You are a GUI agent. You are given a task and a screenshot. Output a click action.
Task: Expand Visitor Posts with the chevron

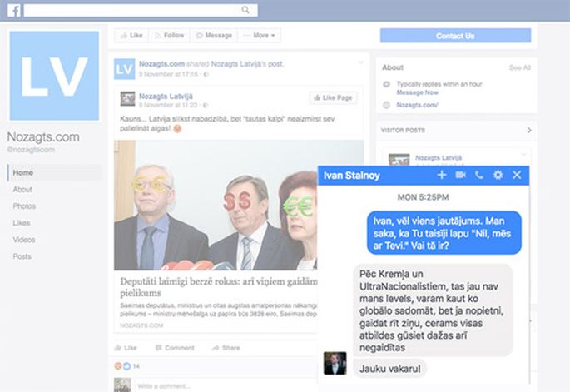529,130
